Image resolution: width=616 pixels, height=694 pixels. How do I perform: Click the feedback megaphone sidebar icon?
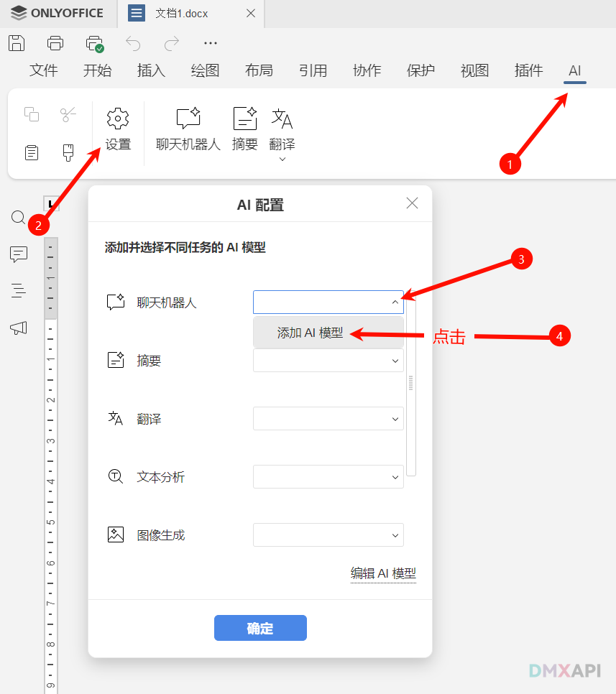click(19, 328)
